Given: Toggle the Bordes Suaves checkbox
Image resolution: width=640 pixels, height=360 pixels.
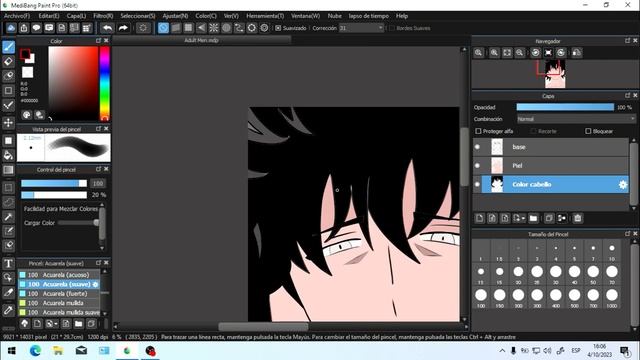Looking at the screenshot, I should pyautogui.click(x=392, y=28).
